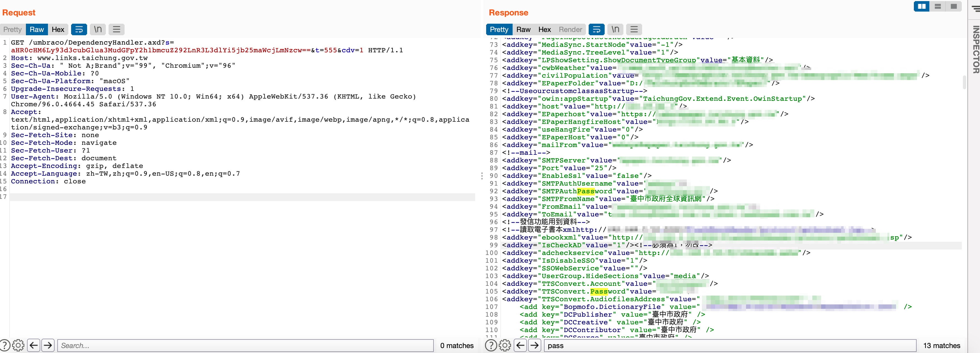Click the 'UserGroup.HideSections' key line

(606, 276)
